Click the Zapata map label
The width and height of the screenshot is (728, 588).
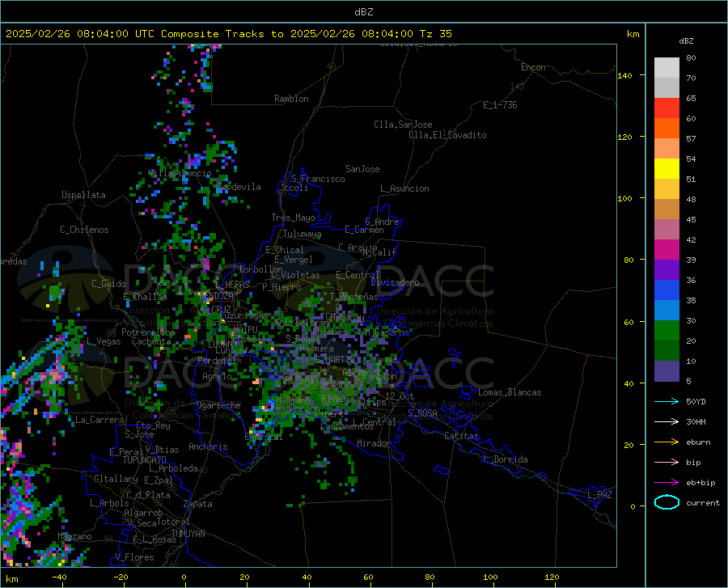pyautogui.click(x=198, y=504)
